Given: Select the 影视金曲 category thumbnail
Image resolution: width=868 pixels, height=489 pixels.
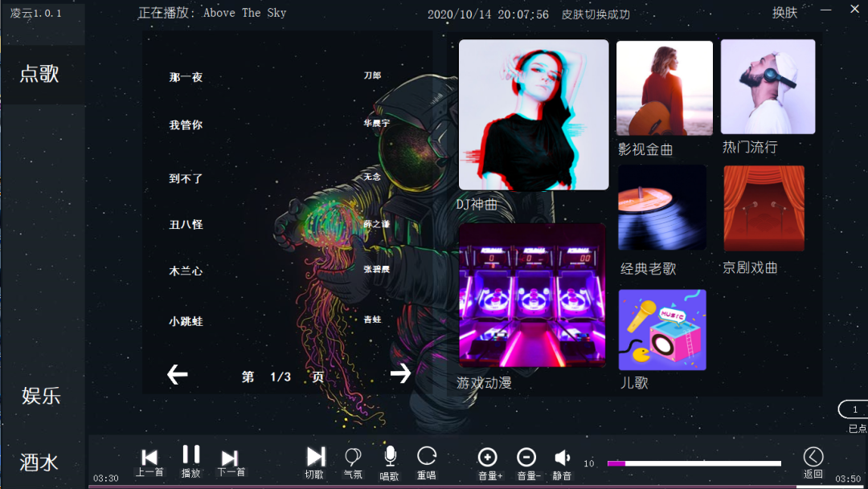Looking at the screenshot, I should click(665, 88).
